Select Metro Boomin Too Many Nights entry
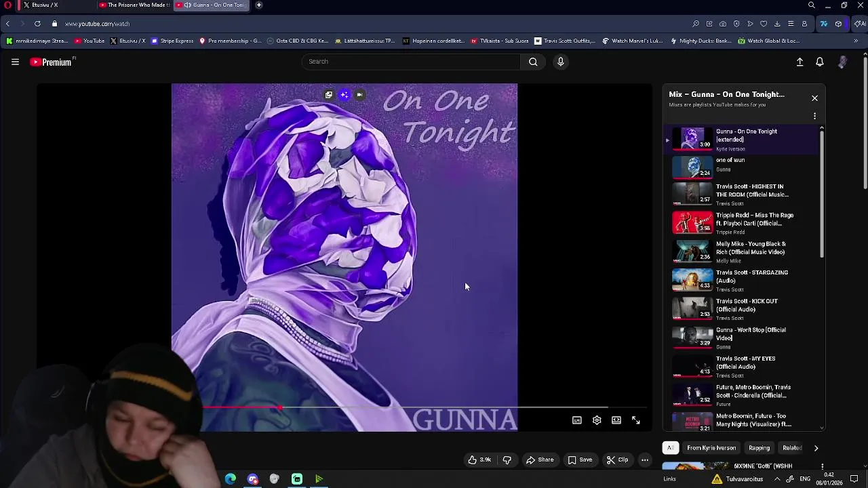 point(741,421)
